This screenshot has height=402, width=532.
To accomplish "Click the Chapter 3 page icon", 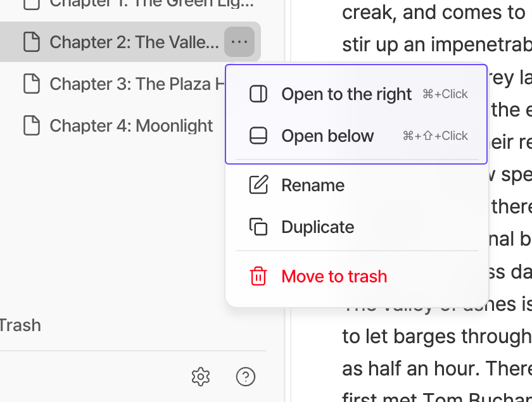I will [32, 84].
